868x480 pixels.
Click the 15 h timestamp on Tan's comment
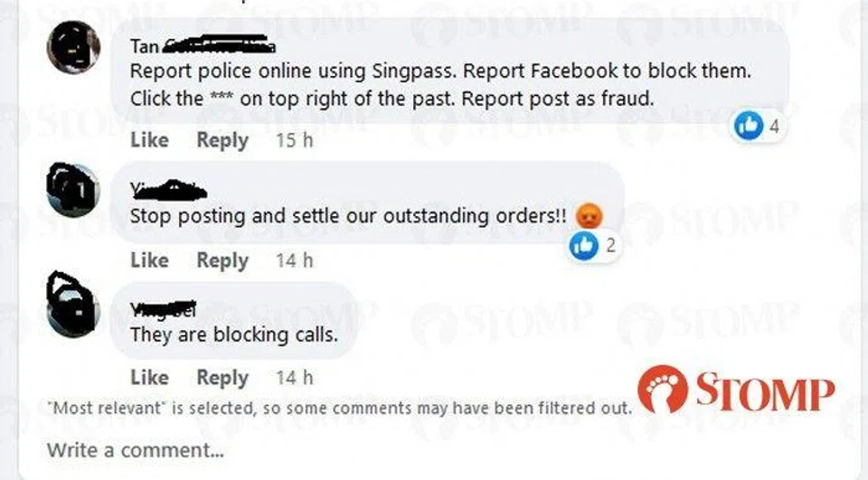click(295, 141)
